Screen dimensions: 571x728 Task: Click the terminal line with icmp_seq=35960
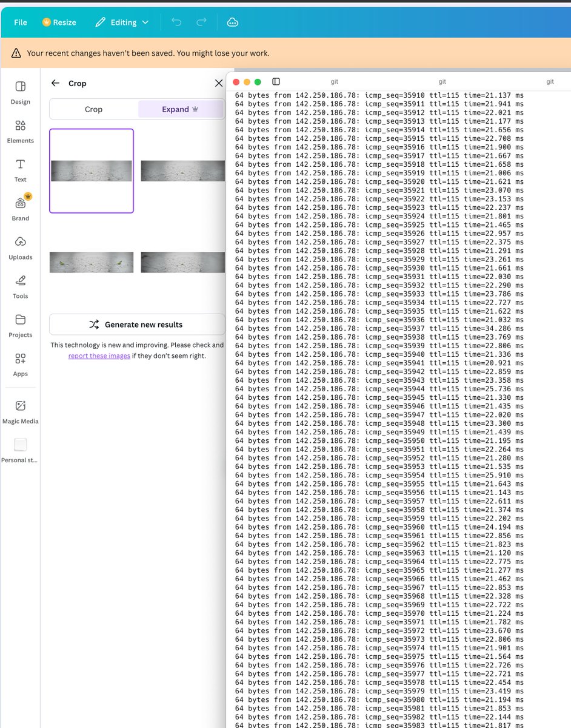(x=379, y=527)
